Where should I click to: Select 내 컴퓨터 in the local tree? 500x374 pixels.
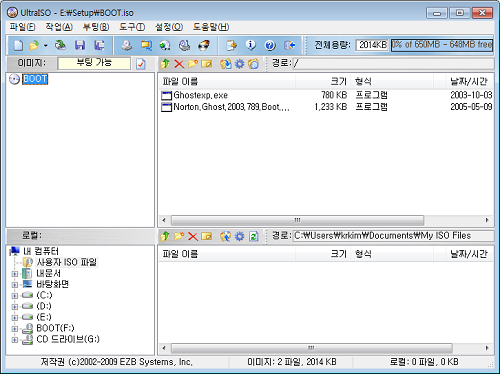pyautogui.click(x=41, y=251)
